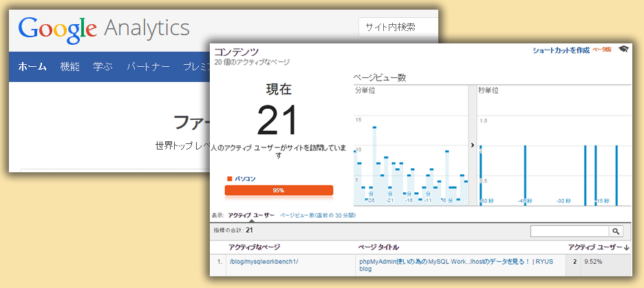
Task: Click the 秒単位 chart label
Action: (x=489, y=91)
